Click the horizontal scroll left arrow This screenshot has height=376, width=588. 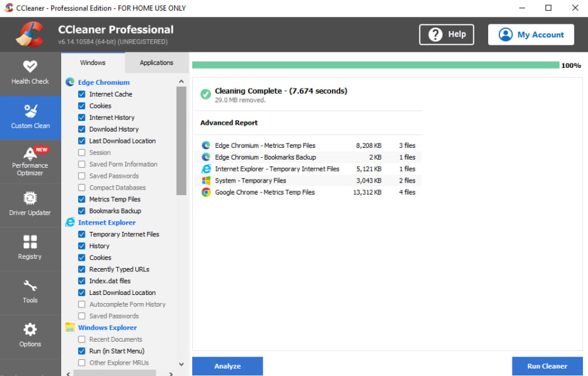coord(68,374)
